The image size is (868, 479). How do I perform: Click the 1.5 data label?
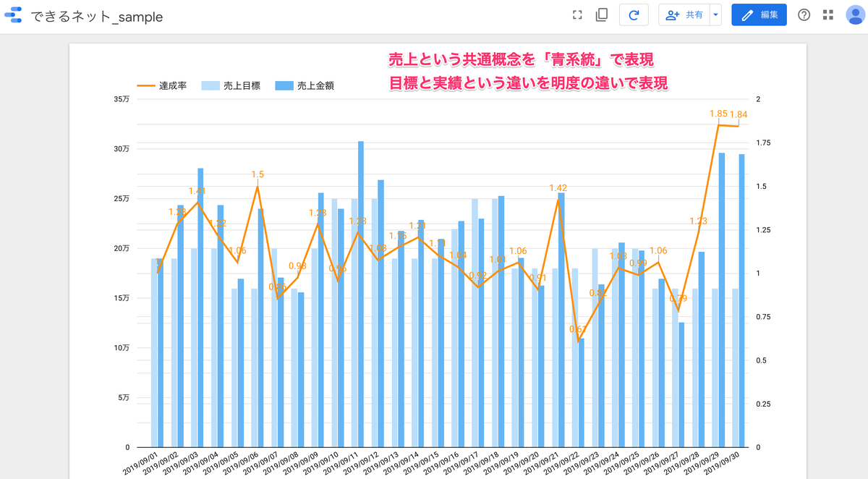[x=258, y=174]
